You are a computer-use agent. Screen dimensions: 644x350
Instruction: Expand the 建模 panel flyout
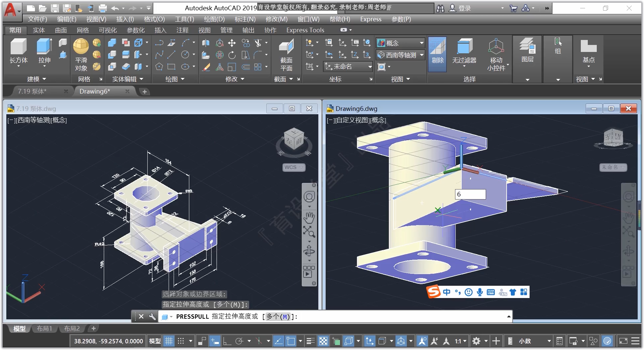click(x=36, y=79)
